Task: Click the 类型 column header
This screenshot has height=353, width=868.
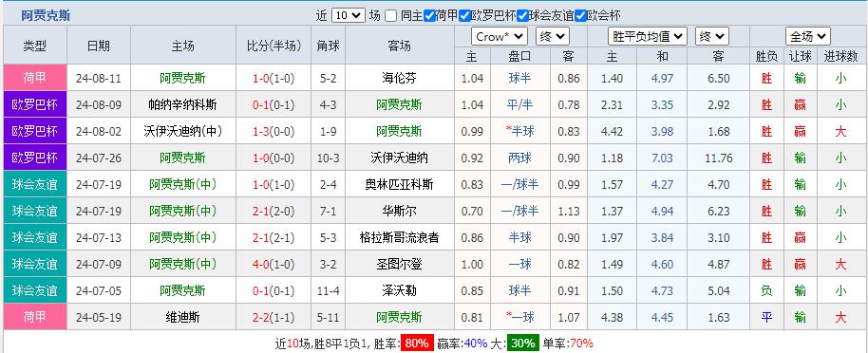Action: [x=35, y=46]
